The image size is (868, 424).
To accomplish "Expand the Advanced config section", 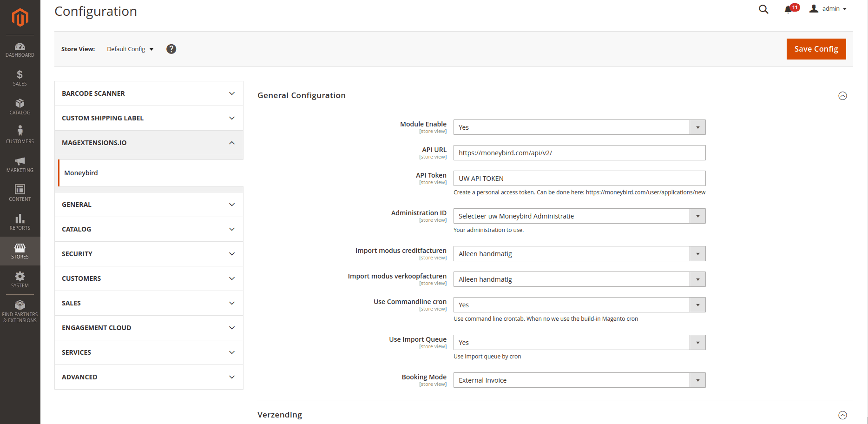I will click(x=149, y=377).
